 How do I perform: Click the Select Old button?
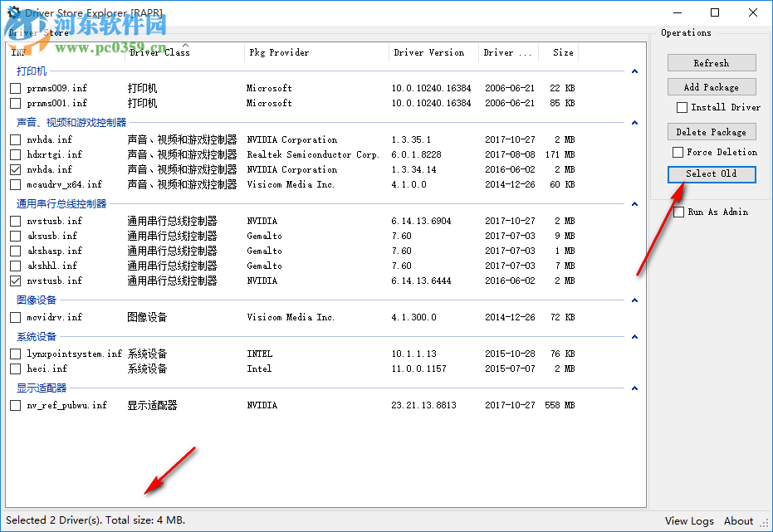(x=711, y=174)
